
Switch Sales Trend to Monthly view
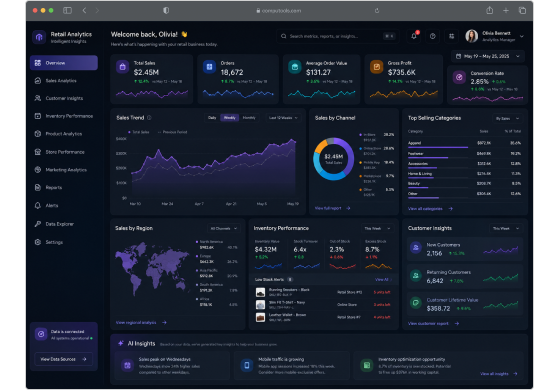click(249, 118)
